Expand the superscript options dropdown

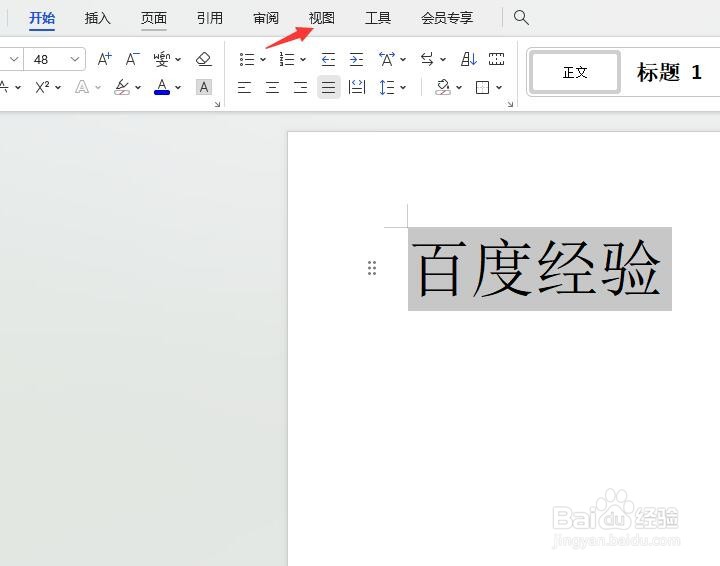[x=58, y=87]
